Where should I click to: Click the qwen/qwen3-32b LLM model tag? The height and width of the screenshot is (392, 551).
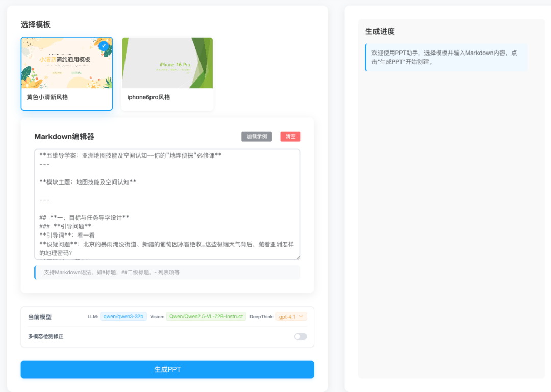(x=124, y=316)
